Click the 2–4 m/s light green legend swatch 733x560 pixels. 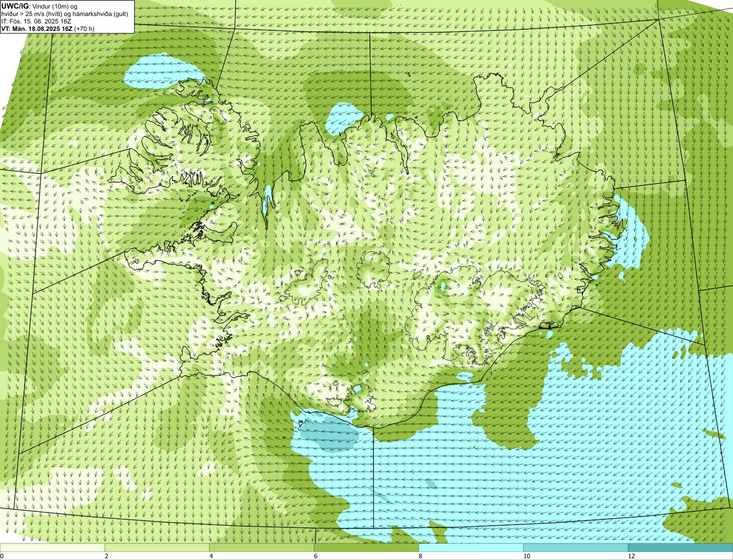157,547
